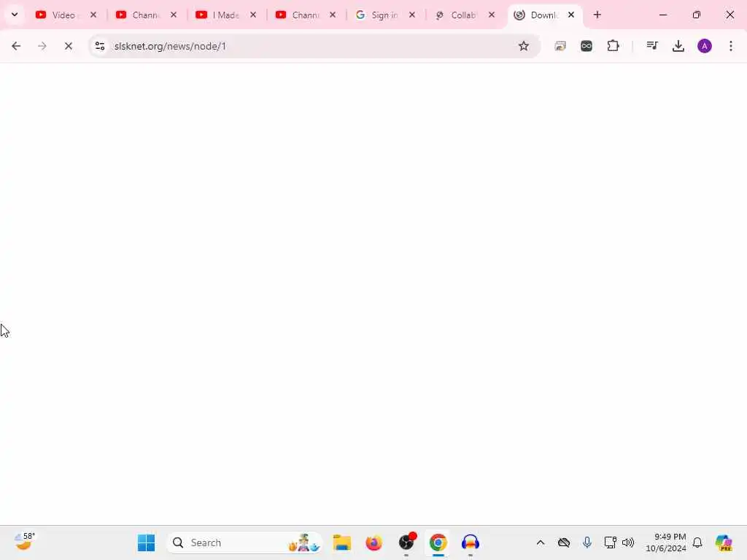Switch to the Video YouTube tab
The height and width of the screenshot is (560, 747).
[65, 15]
